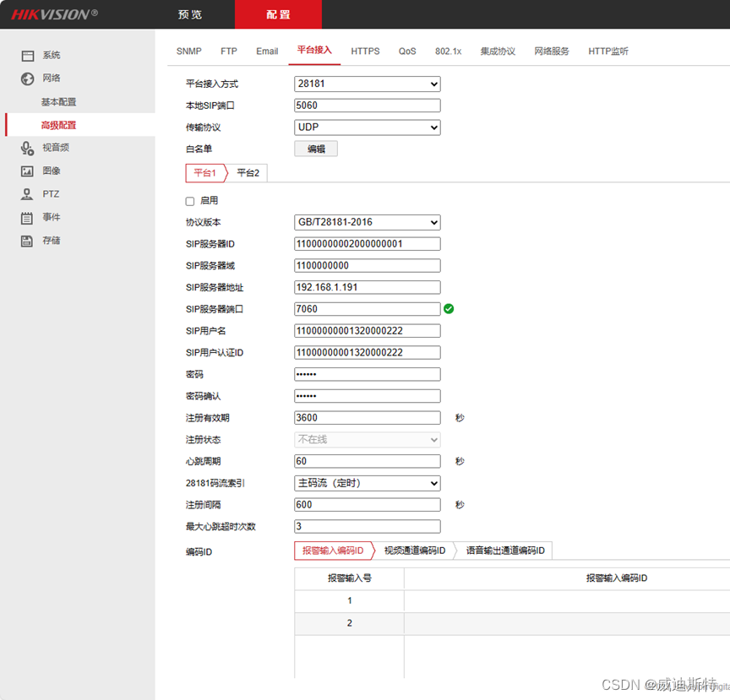Go to 基本配置 in the network submenu
The height and width of the screenshot is (700, 730).
click(58, 102)
